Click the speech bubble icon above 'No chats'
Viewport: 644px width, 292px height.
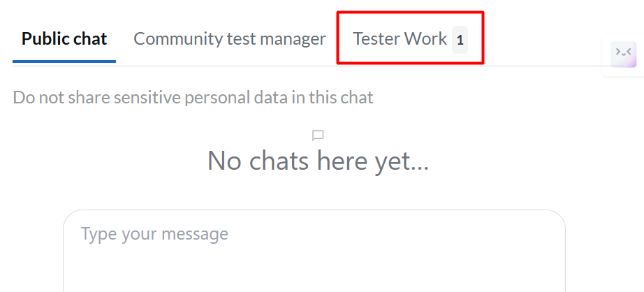click(x=318, y=136)
